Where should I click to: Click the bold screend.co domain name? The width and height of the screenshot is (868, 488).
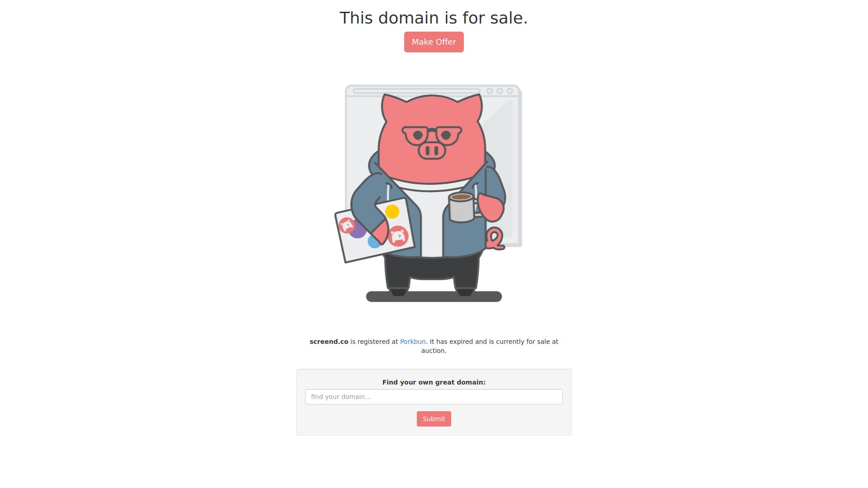329,342
